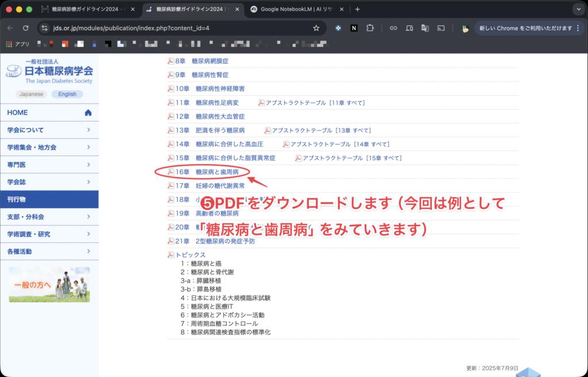The height and width of the screenshot is (377, 588).
Task: Click the Notion extension icon
Action: point(354,28)
